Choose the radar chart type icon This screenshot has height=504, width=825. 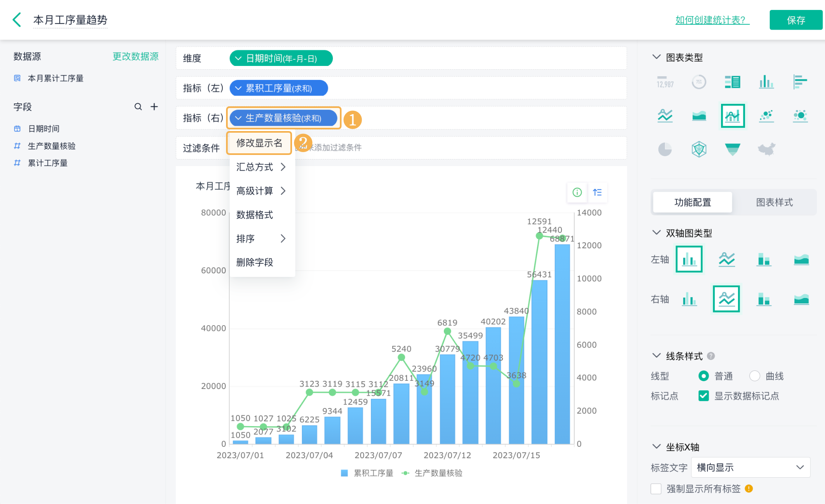(x=699, y=149)
